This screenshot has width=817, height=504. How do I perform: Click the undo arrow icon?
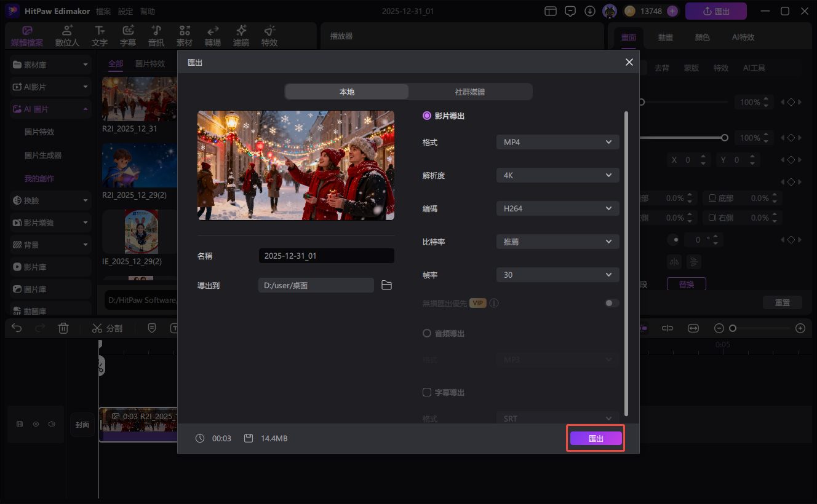[x=17, y=328]
